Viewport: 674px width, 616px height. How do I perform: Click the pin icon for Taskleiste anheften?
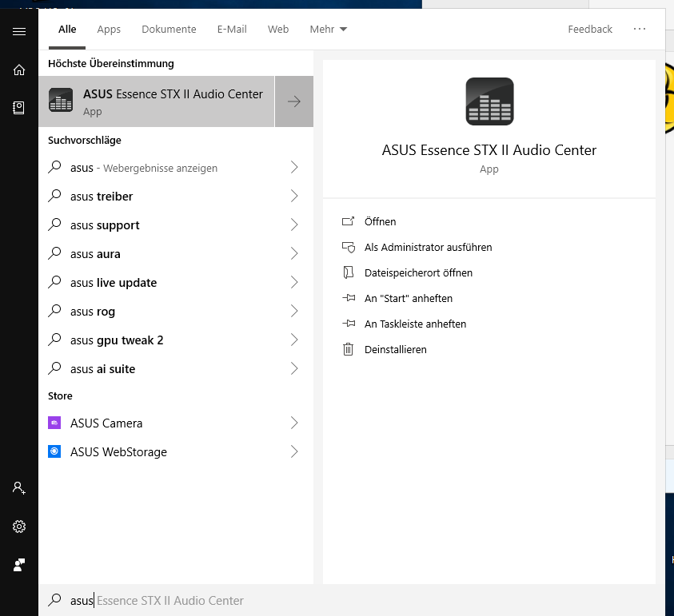coord(349,324)
